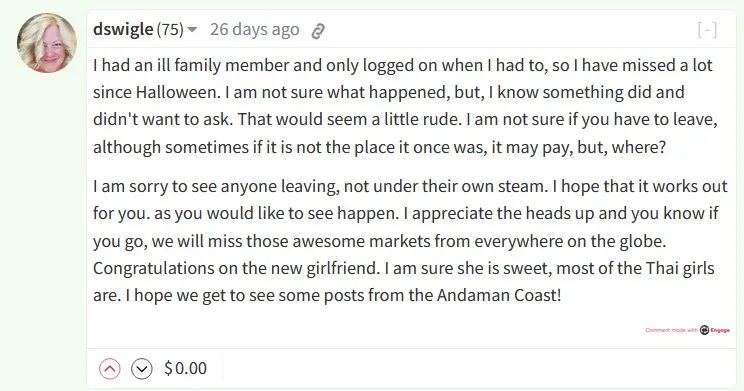Image resolution: width=744 pixels, height=391 pixels.
Task: Click the empty area right of $0.00
Action: (x=479, y=369)
